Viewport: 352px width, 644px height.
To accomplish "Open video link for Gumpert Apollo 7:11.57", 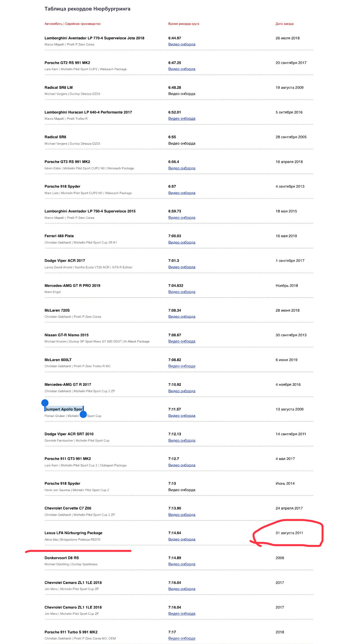I will point(182,416).
